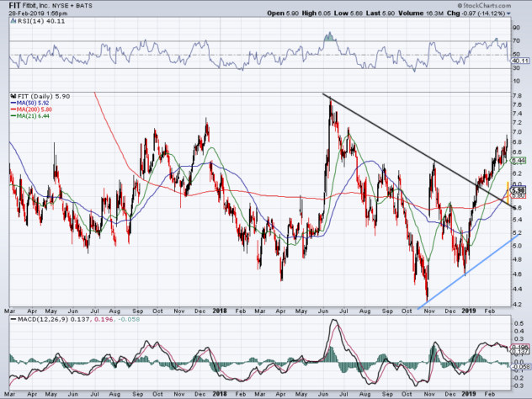Image resolution: width=532 pixels, height=399 pixels.
Task: Click the Chg -0.97 (-14.12%) value
Action: (476, 13)
